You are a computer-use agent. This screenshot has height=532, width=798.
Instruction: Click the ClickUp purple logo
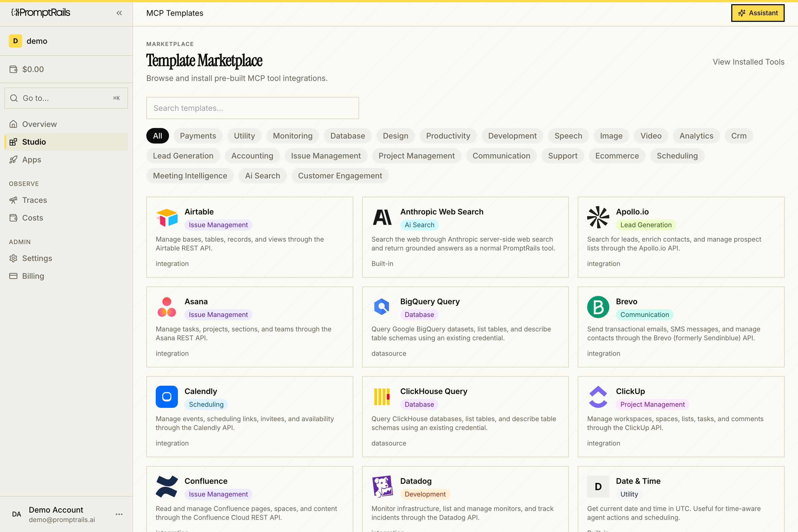click(598, 397)
